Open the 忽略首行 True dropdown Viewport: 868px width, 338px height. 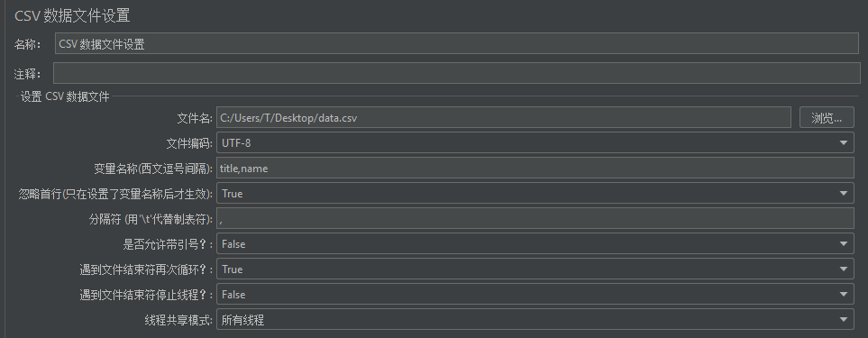tap(535, 194)
